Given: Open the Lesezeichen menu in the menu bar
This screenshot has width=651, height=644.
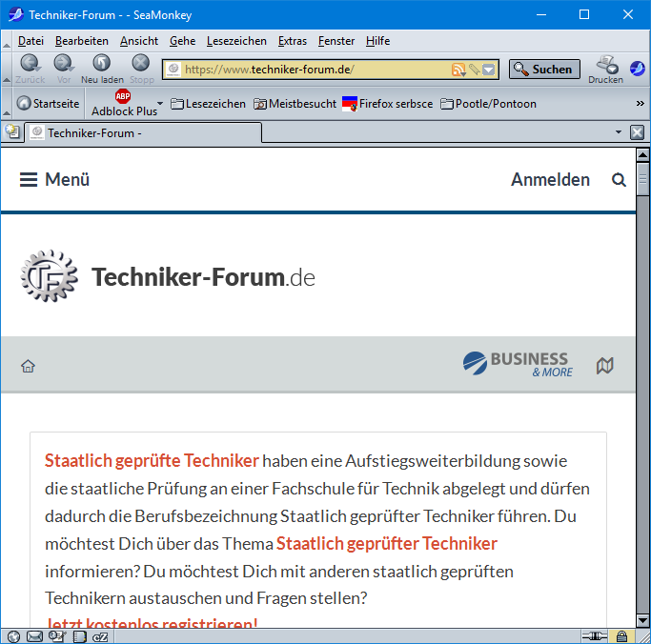Looking at the screenshot, I should tap(236, 41).
